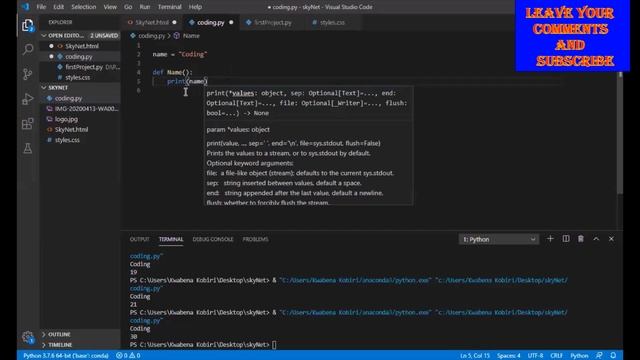Collapse the SKYNET folder section
Screen dimensions: 640x360
pyautogui.click(x=80, y=88)
